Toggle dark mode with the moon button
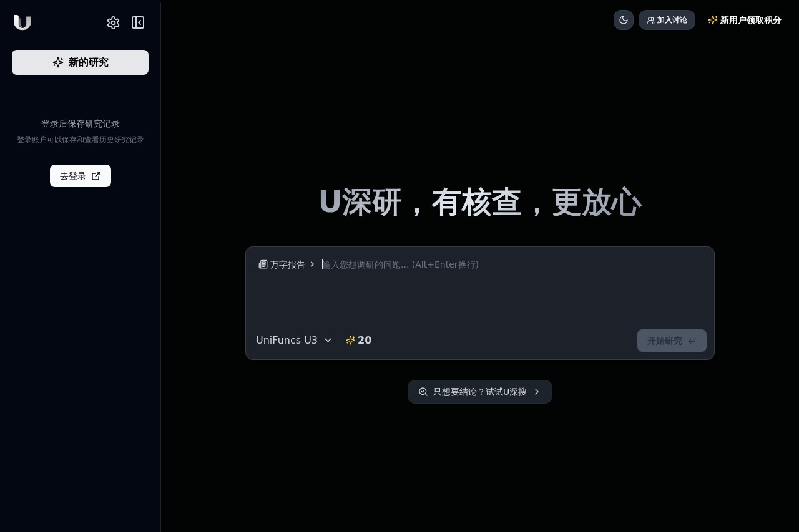This screenshot has width=799, height=532. (x=624, y=20)
